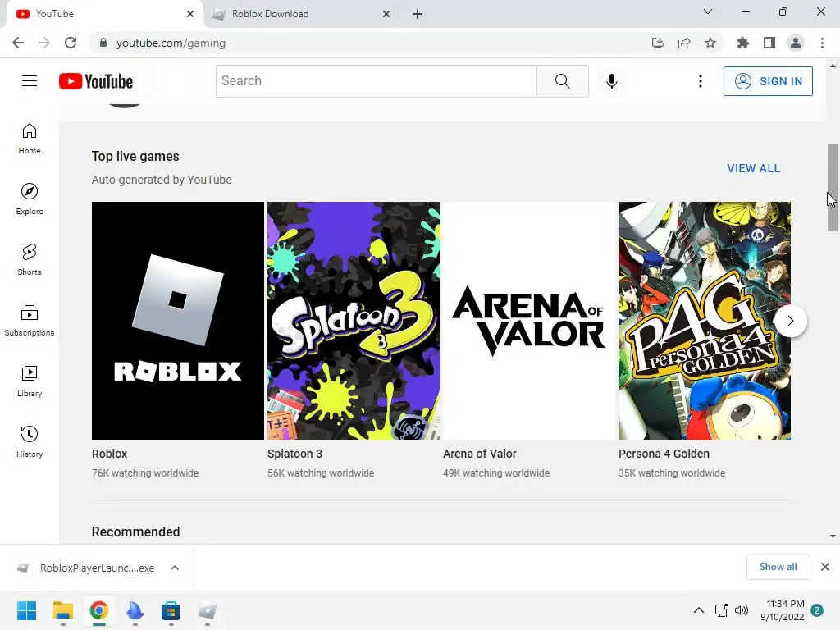Close the Roblox Download tab
Viewport: 840px width, 630px height.
(x=386, y=14)
